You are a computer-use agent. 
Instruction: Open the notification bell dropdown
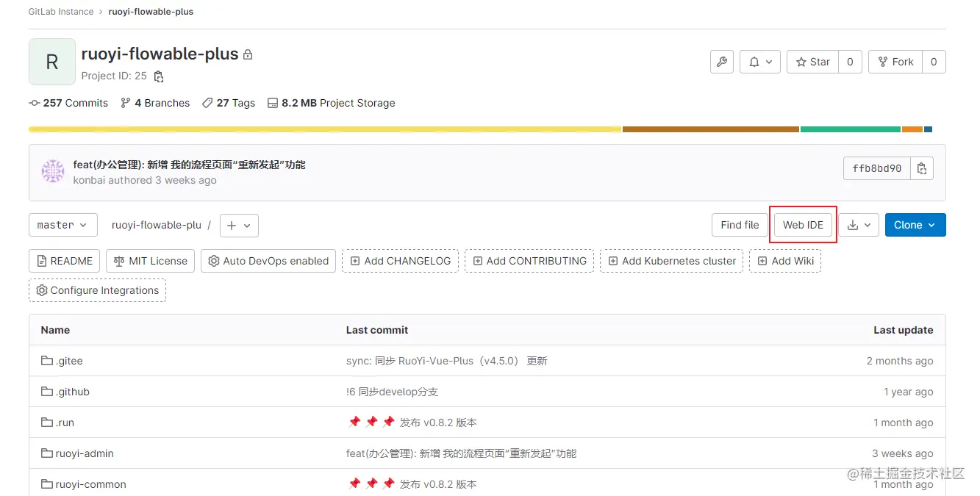[x=760, y=62]
